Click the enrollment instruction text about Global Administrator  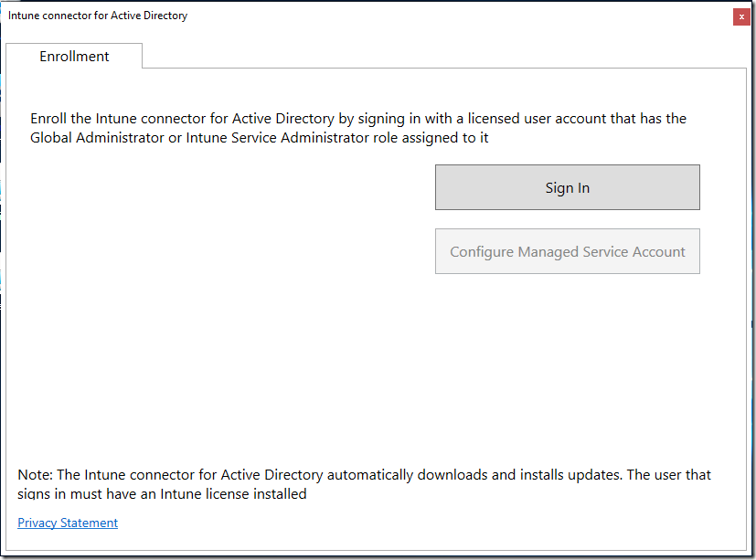pos(358,128)
